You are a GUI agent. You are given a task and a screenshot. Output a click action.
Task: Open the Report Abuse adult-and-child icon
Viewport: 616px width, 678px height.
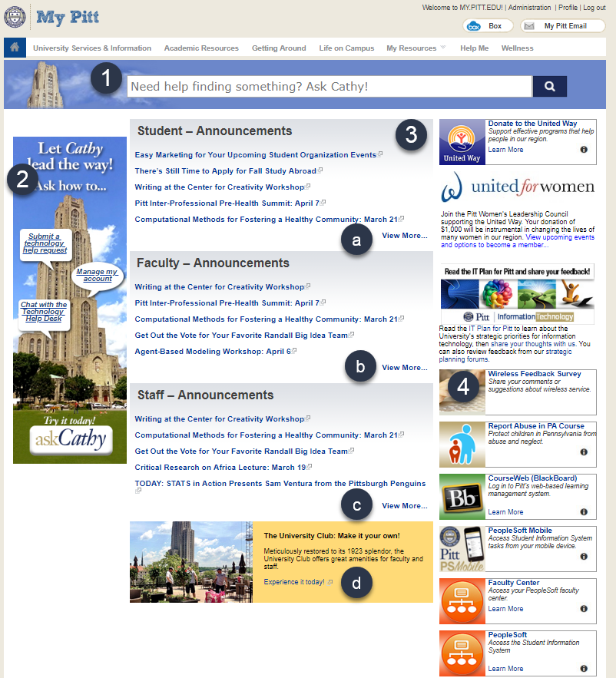(462, 445)
